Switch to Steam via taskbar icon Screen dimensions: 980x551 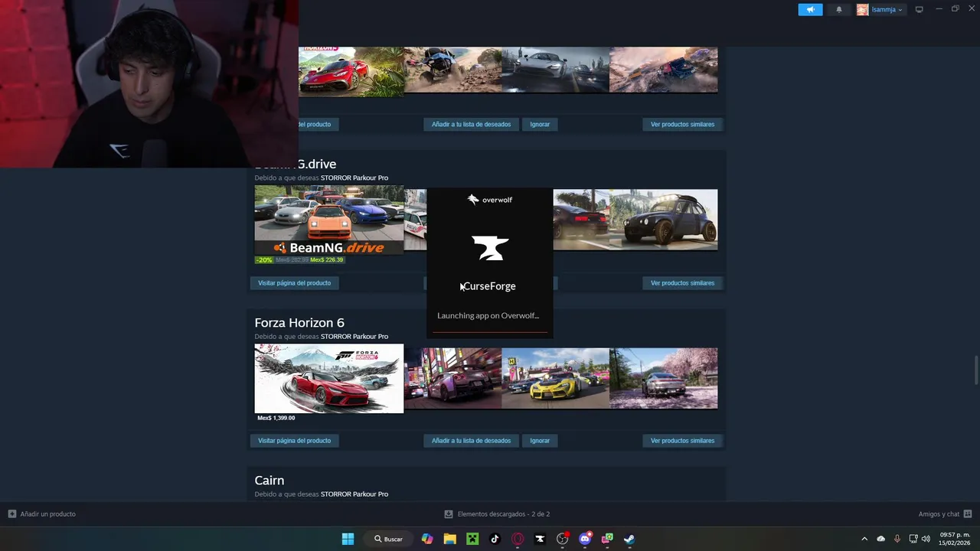click(x=629, y=539)
